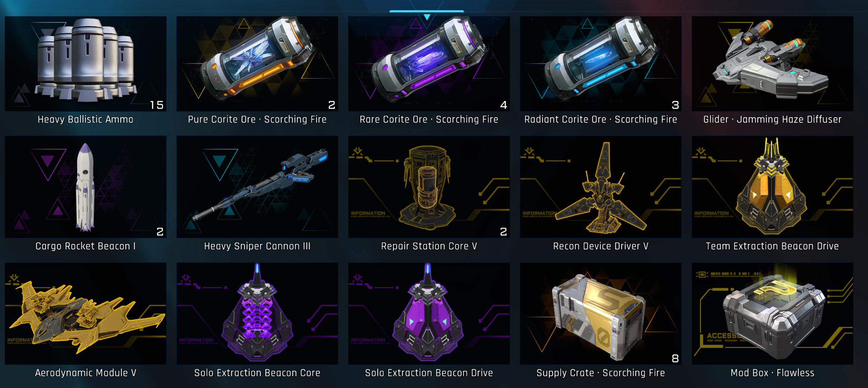Select the Mod Box Flawless crate
Screen dimensions: 868x388
pyautogui.click(x=772, y=313)
